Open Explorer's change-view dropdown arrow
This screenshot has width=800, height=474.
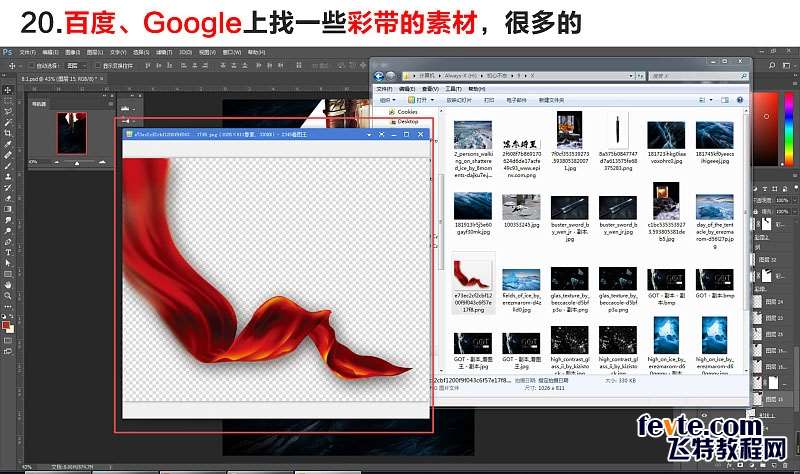point(711,100)
